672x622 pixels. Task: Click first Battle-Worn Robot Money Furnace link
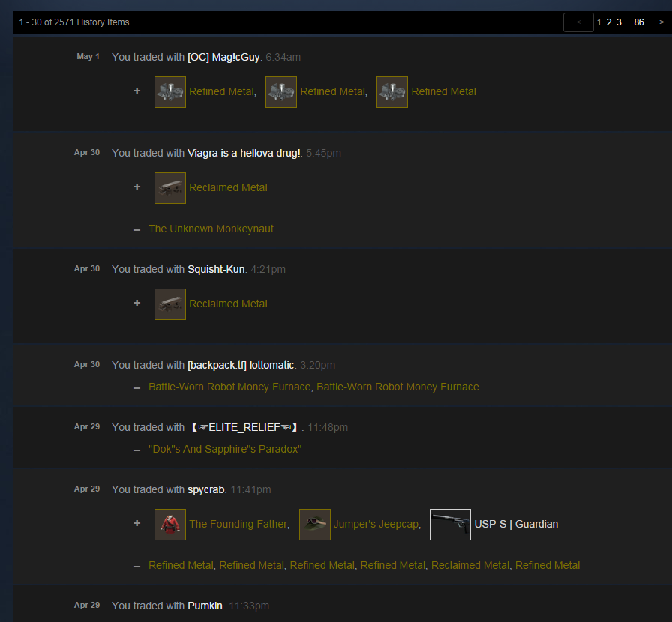(229, 387)
